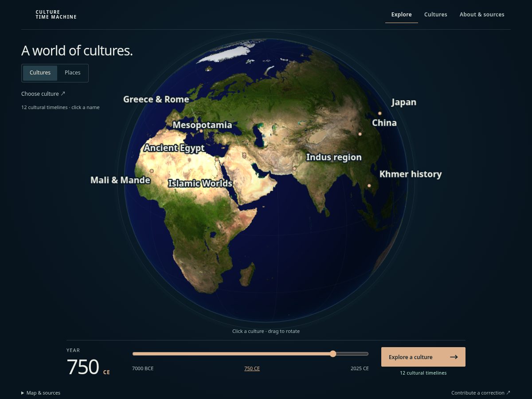Click the marker dot under Mesopotamia label
532x399 pixels.
coord(201,131)
